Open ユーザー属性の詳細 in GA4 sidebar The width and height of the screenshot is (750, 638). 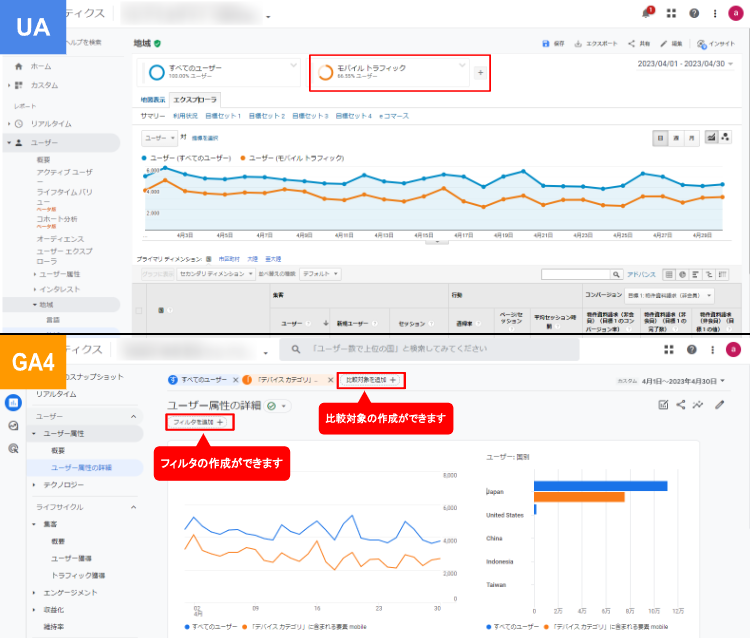point(81,468)
